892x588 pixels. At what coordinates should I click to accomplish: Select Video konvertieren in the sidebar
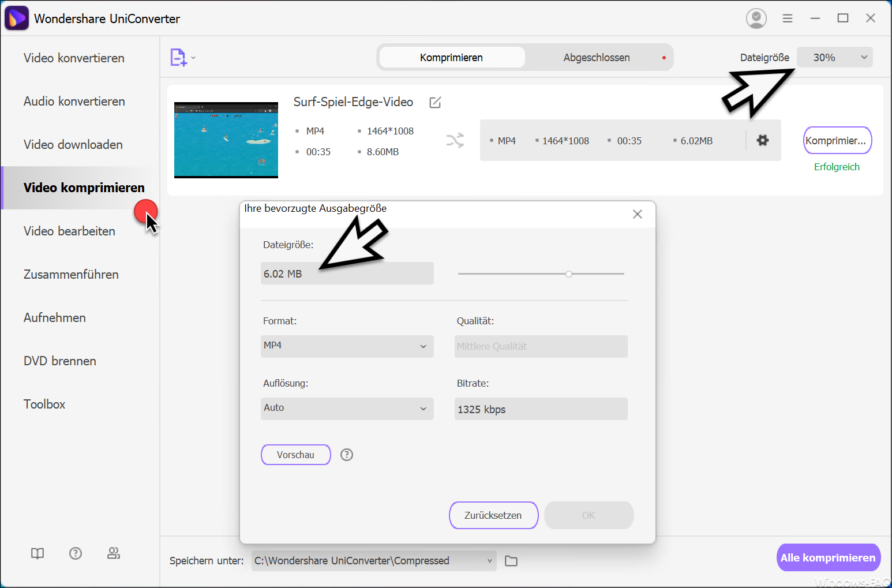point(74,58)
